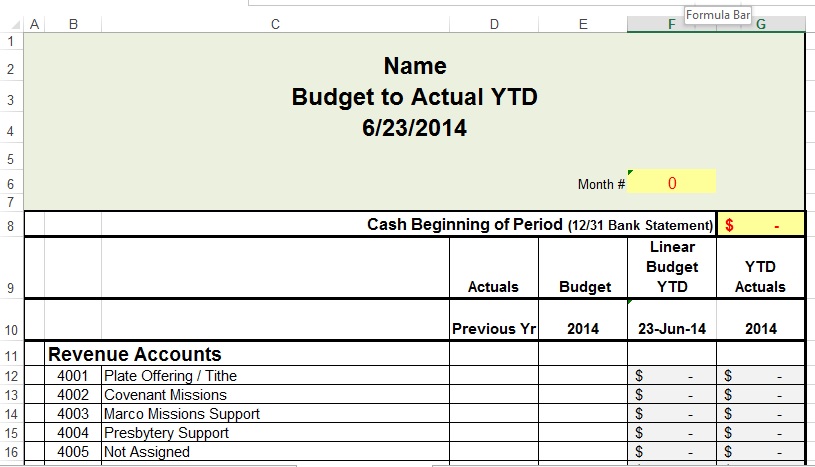
Task: Click the 'Name' title text
Action: tap(415, 66)
